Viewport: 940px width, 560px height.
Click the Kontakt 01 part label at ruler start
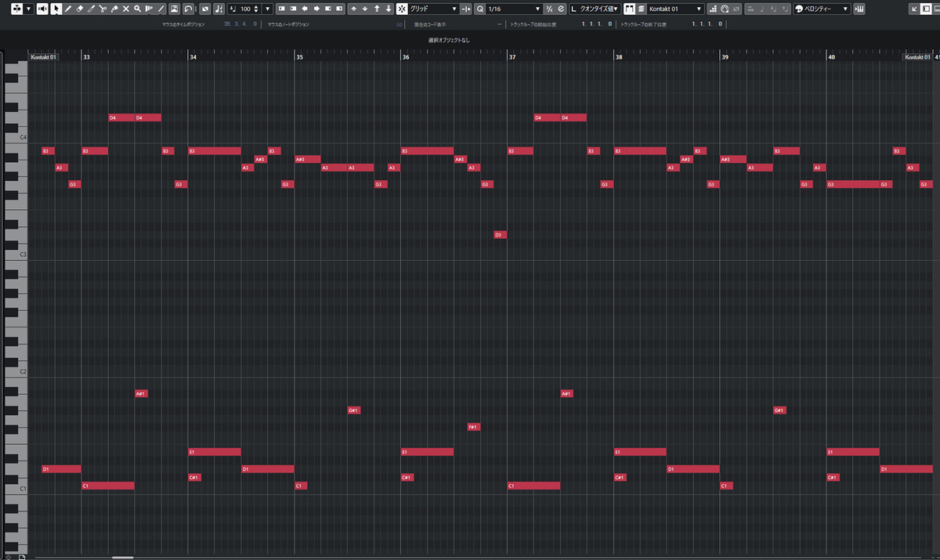[x=43, y=57]
